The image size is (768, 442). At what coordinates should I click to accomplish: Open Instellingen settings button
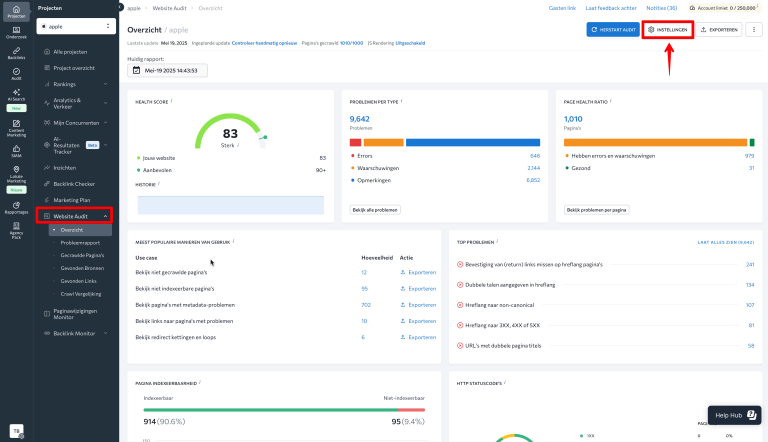tap(668, 29)
